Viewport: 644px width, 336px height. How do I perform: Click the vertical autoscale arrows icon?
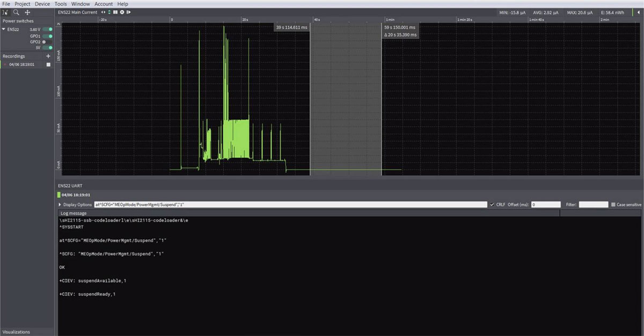pos(109,12)
